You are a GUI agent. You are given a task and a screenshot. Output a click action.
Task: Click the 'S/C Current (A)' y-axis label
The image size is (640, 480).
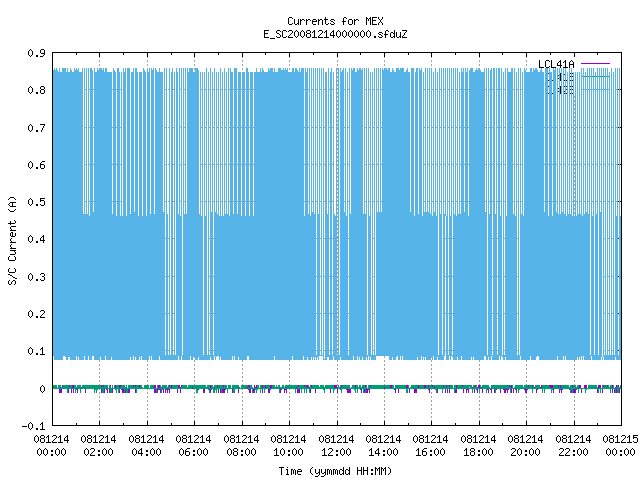coord(12,241)
